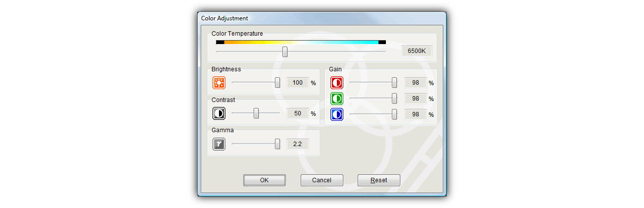Click the gray Gamma icon
Screen dimensions: 644x208
[x=219, y=144]
